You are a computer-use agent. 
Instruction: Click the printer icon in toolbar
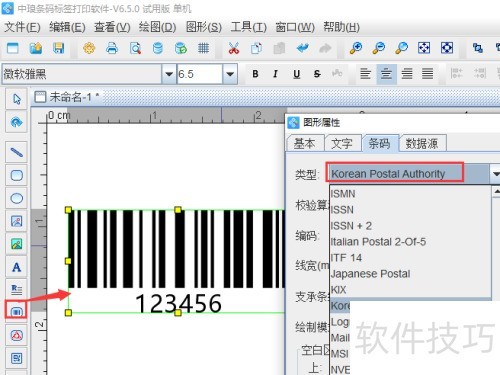(112, 49)
